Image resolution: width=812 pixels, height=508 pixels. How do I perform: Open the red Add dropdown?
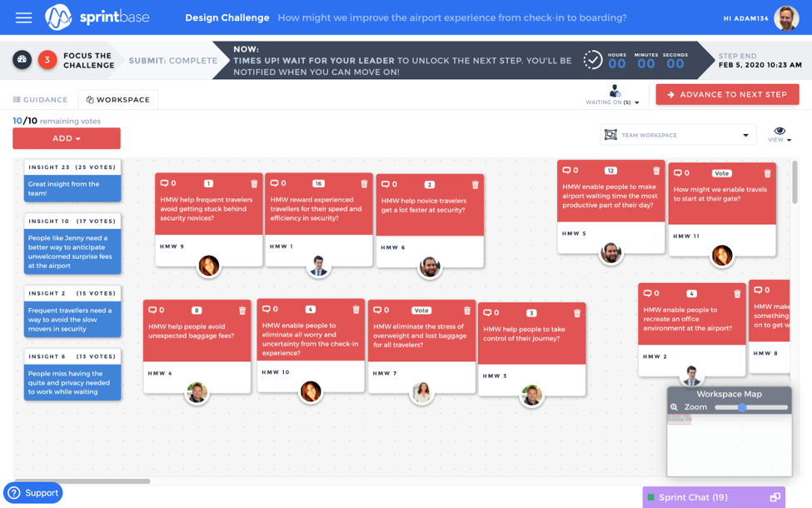(x=67, y=138)
